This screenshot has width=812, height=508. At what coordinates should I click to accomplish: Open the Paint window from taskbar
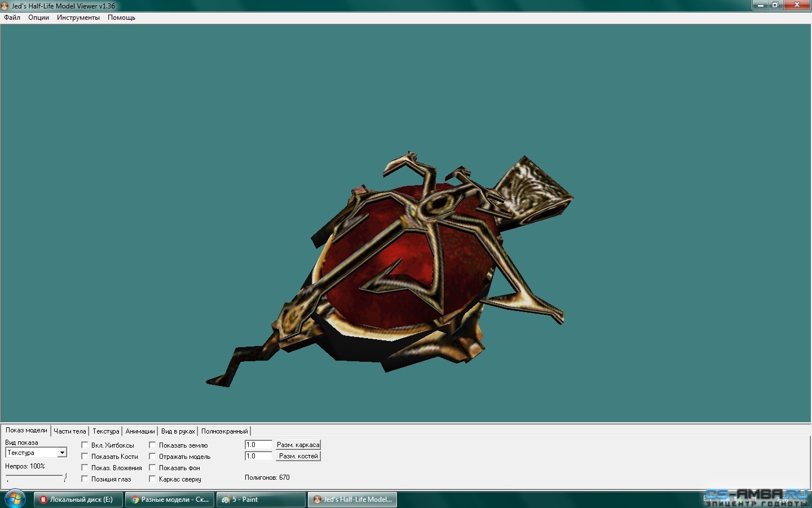click(261, 500)
